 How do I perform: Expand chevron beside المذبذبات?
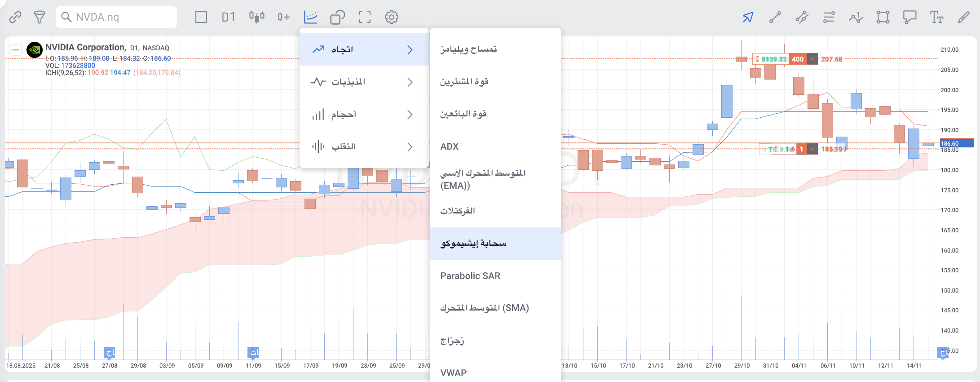[x=410, y=82]
